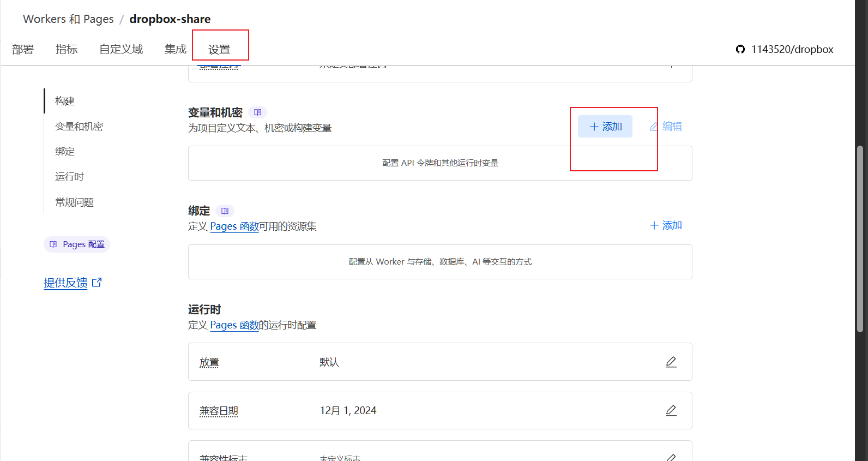Click the pencil edit icon for 兼容日期 row
Screen dimensions: 868x461
tap(671, 411)
